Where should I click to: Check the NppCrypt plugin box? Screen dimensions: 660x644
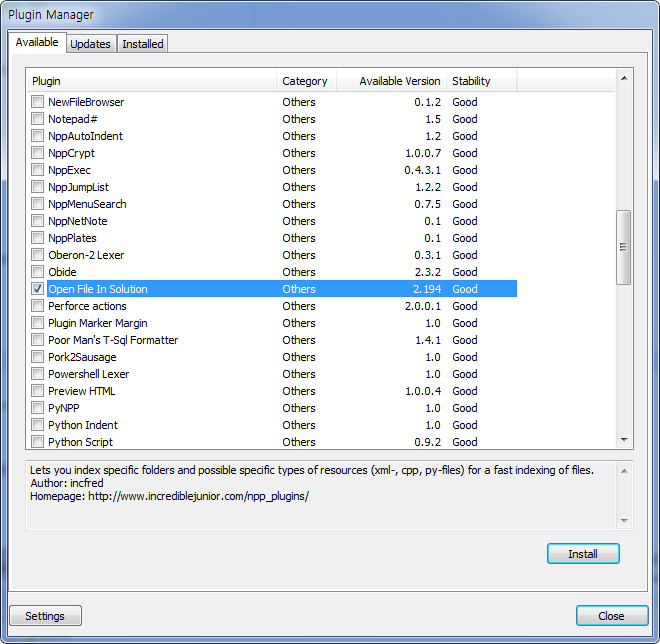point(37,152)
